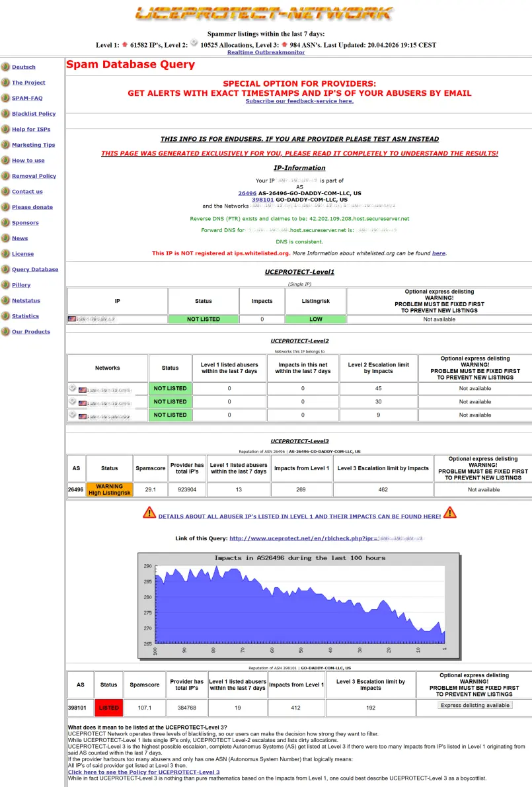Image resolution: width=532 pixels, height=787 pixels.
Task: Open the Deutsch language link
Action: tap(24, 67)
